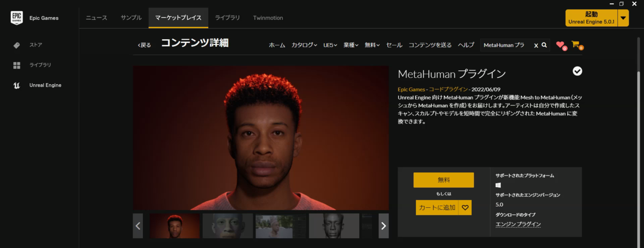Click the MetaHuman search input field
Screen dimensions: 644x248
[x=506, y=46]
